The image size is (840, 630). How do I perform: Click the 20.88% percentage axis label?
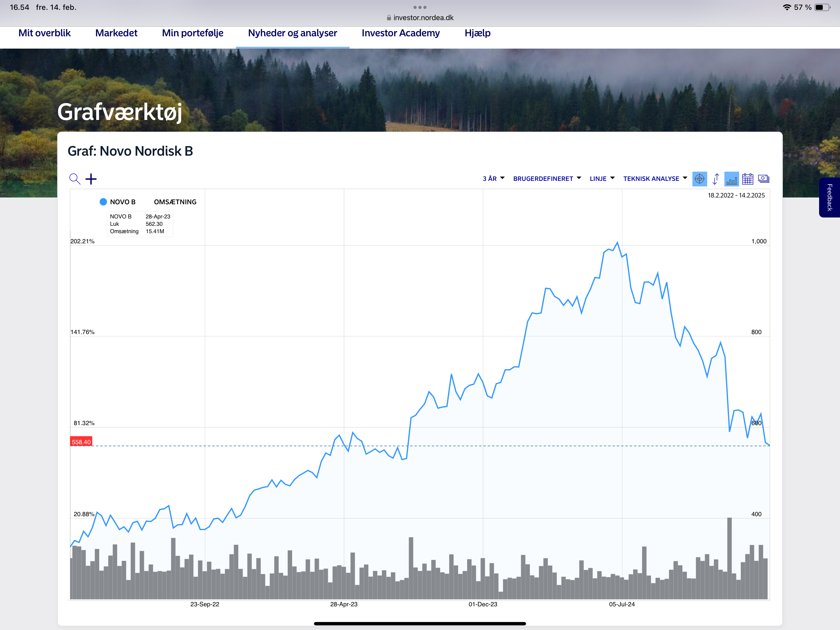pos(84,514)
